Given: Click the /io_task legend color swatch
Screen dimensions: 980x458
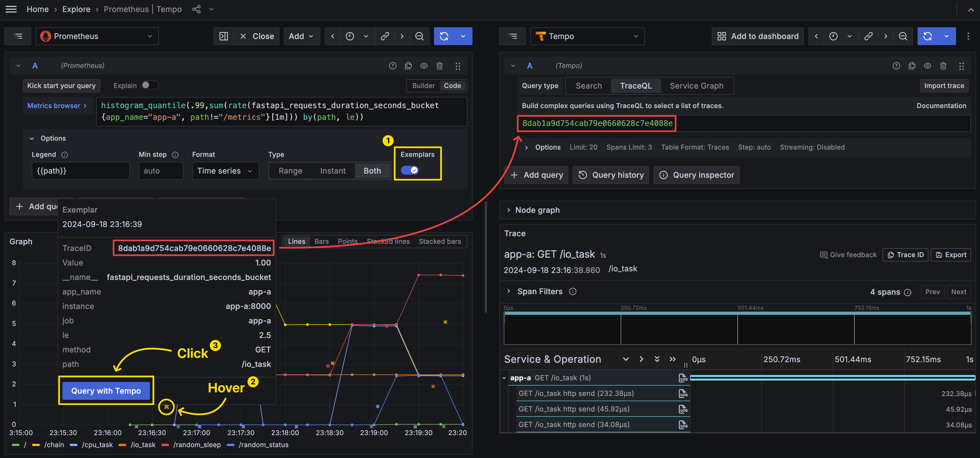Looking at the screenshot, I should coord(122,445).
